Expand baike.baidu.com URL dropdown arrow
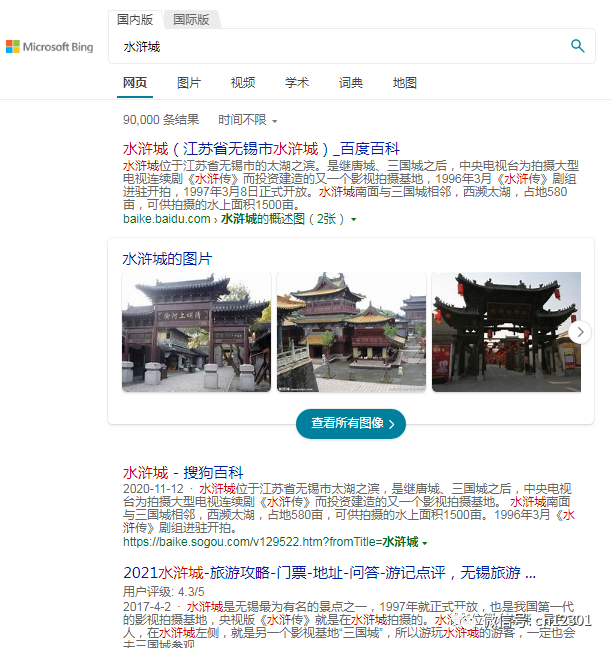Viewport: 611px width, 648px height. pyautogui.click(x=353, y=219)
